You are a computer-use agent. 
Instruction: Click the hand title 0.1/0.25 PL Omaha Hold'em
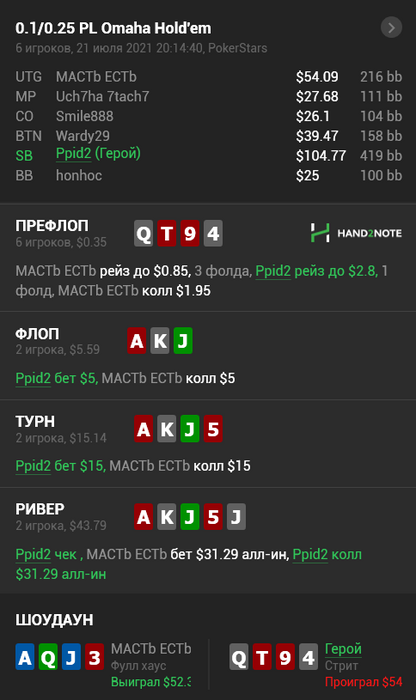pos(113,28)
